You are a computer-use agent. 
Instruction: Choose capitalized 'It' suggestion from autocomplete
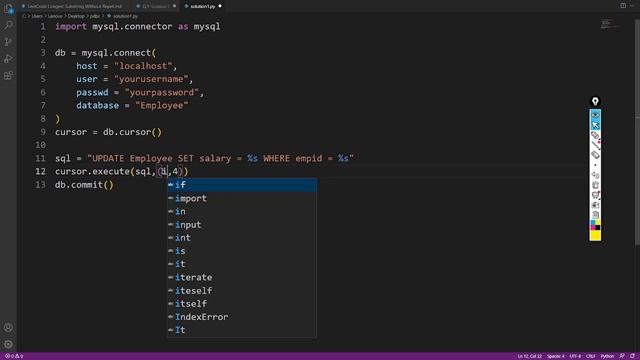pyautogui.click(x=242, y=330)
